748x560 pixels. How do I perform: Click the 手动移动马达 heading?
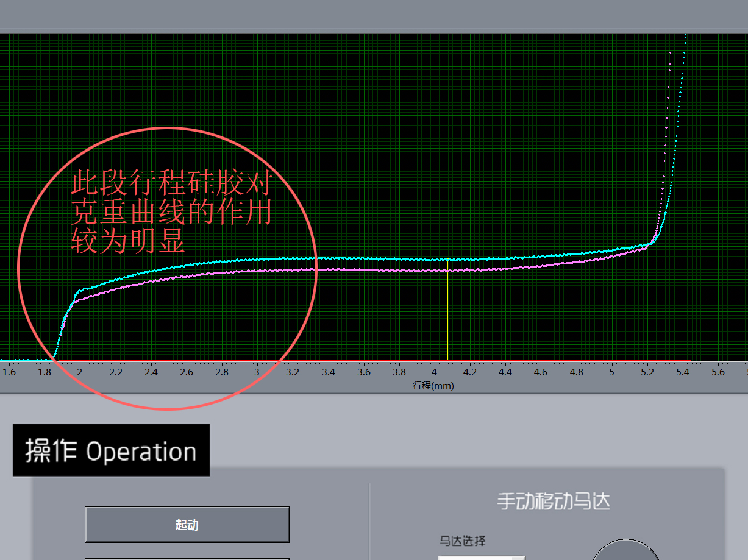(x=554, y=502)
